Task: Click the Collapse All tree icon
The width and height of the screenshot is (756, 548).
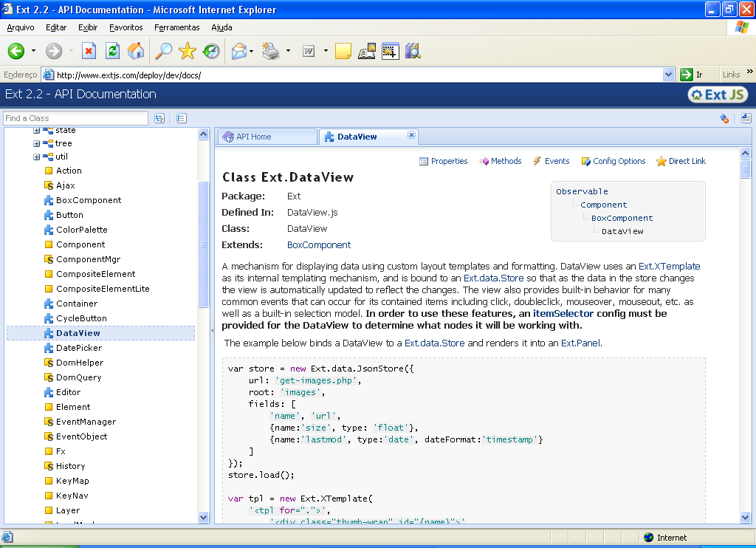Action: (182, 118)
